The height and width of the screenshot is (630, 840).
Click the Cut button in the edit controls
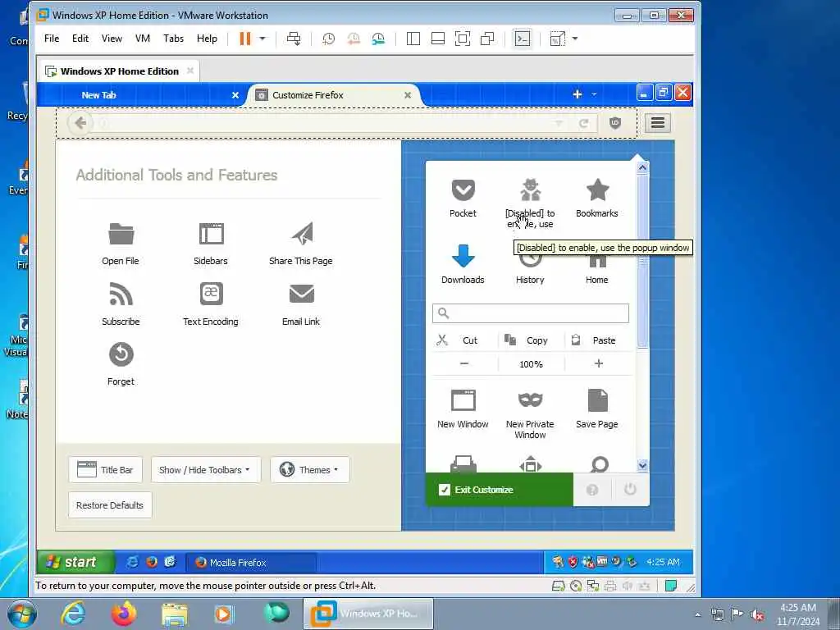pyautogui.click(x=464, y=340)
